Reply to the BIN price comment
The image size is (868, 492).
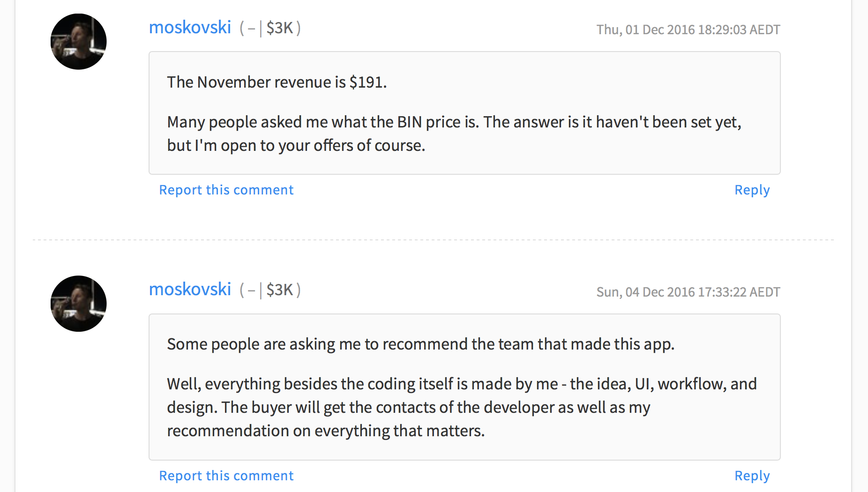(752, 190)
